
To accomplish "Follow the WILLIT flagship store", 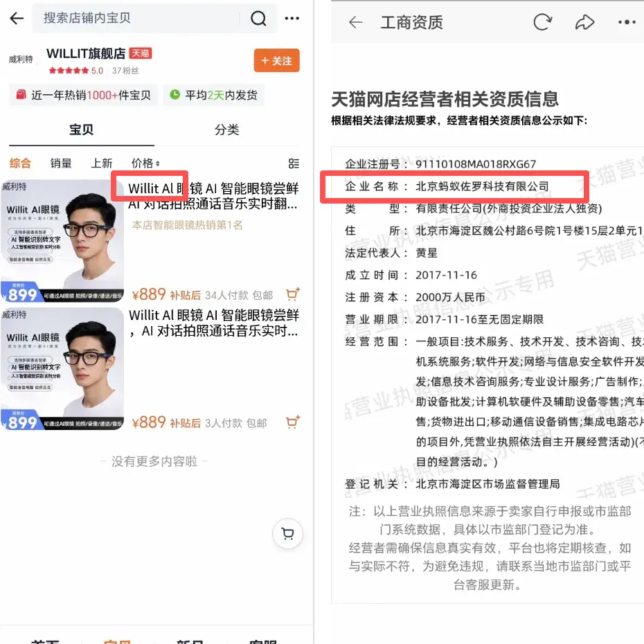I will (x=276, y=60).
